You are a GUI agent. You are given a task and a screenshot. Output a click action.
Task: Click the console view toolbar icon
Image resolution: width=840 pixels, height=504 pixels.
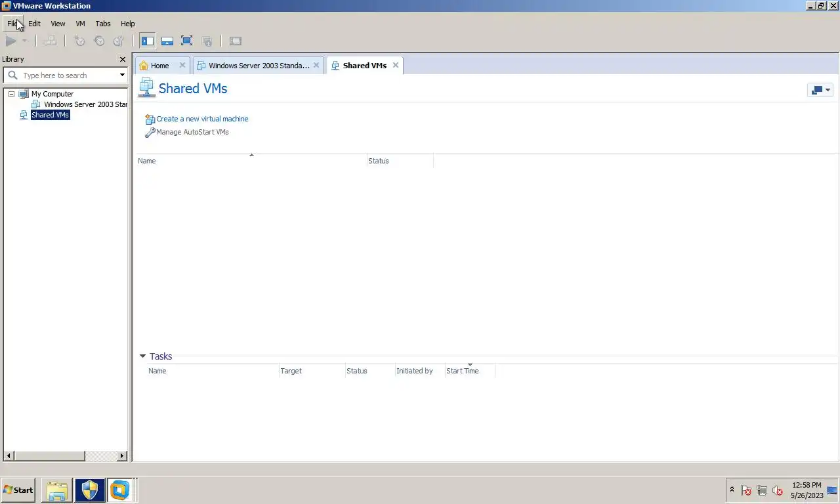236,41
